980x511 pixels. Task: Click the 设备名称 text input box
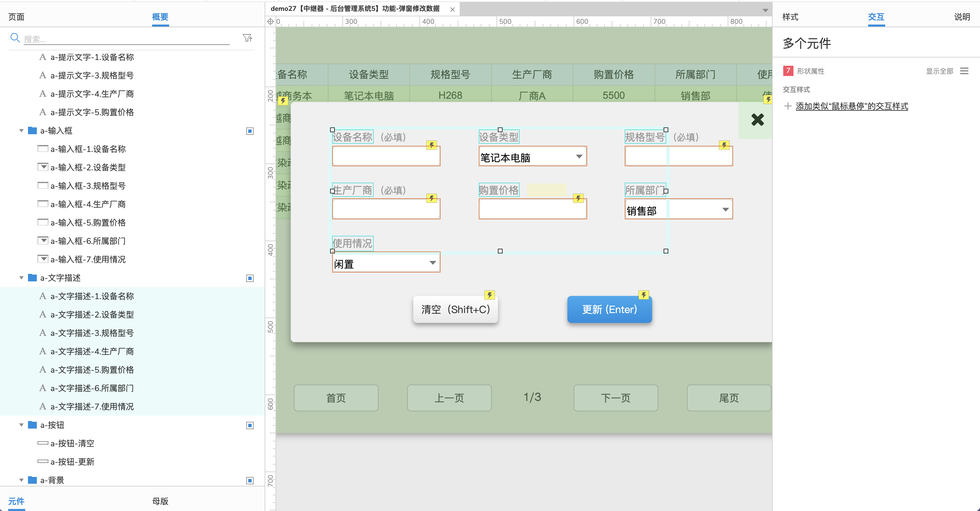pyautogui.click(x=386, y=156)
